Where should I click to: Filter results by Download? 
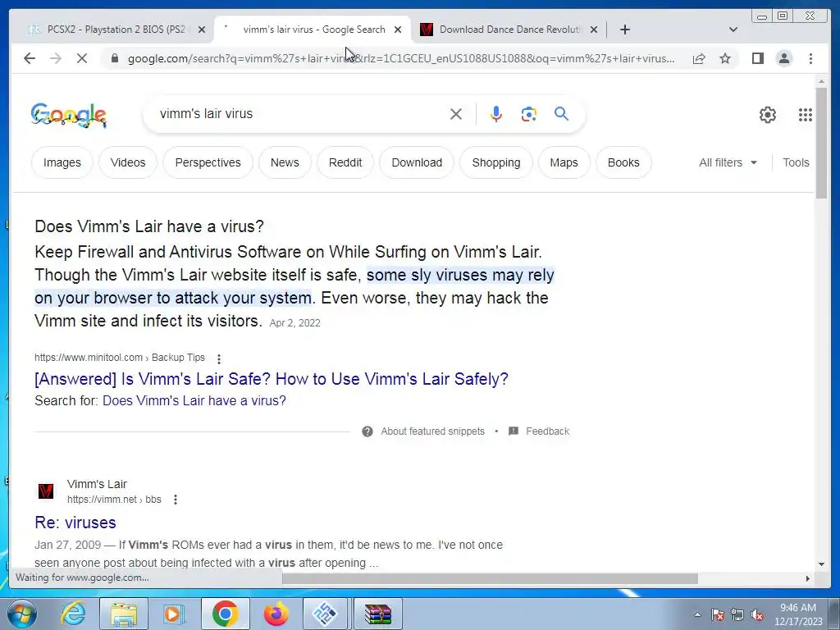(x=417, y=162)
